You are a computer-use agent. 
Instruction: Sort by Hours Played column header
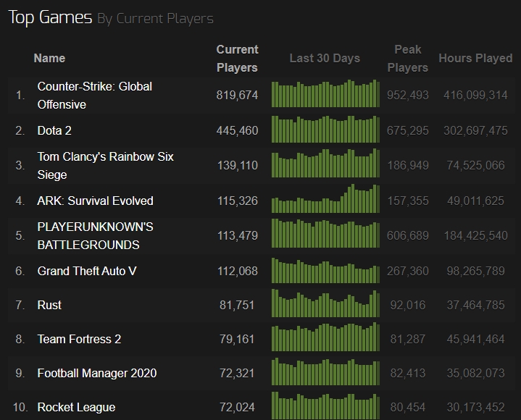[475, 58]
